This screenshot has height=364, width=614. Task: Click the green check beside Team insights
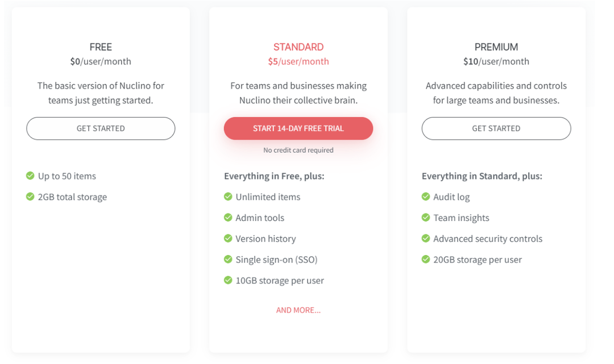pos(426,217)
